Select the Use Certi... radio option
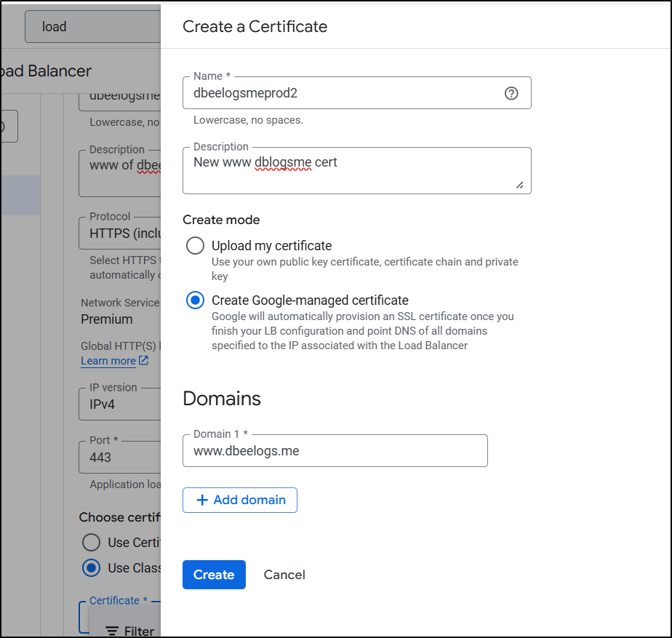 [91, 542]
